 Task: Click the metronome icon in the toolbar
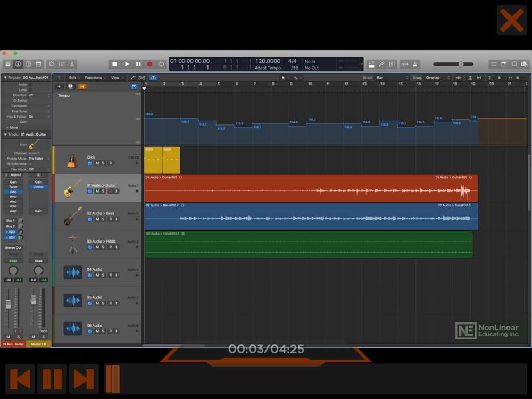pos(415,64)
